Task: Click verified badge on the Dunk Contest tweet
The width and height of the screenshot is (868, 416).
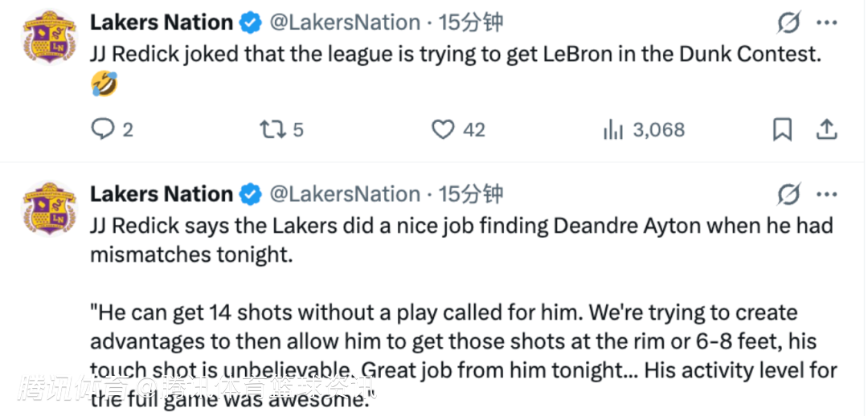Action: [252, 23]
